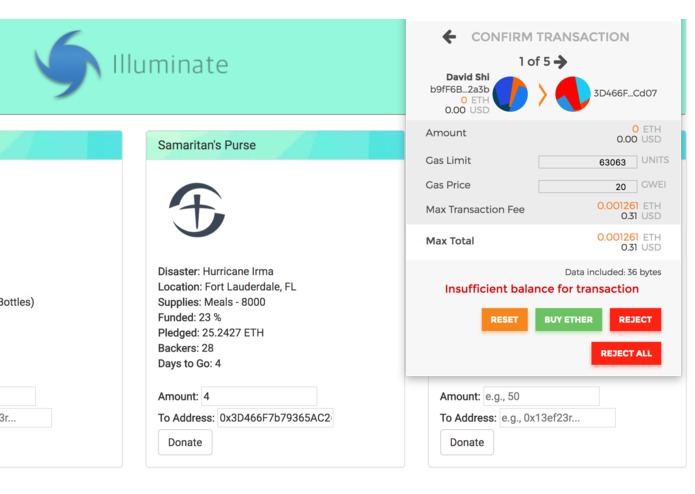The image size is (695, 494).
Task: Click the REJECT ALL button
Action: [626, 353]
